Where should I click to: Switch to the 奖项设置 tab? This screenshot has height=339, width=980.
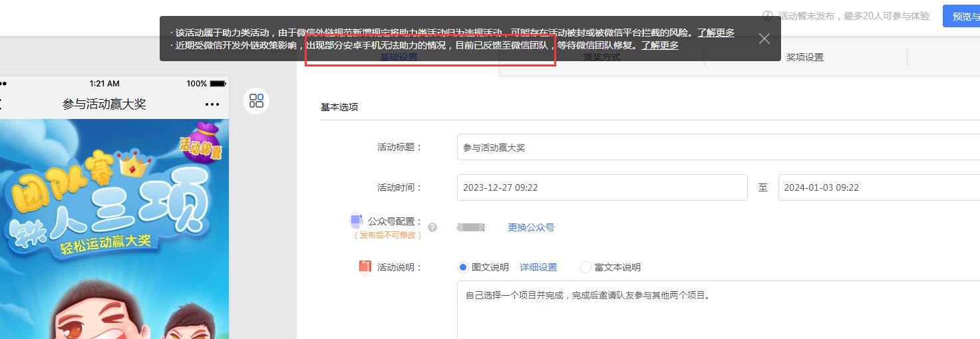(x=805, y=58)
